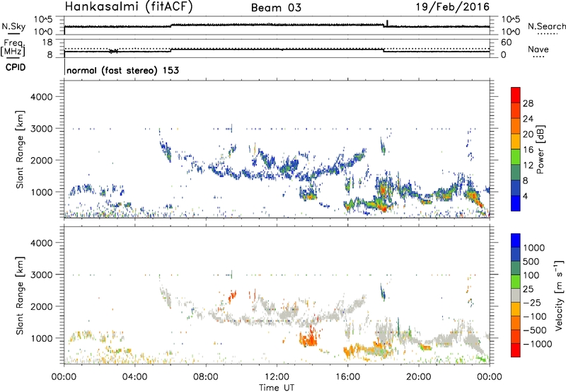Click the plot title "Hankasalmi (fitACF)"
The height and width of the screenshot is (392, 566).
point(129,7)
